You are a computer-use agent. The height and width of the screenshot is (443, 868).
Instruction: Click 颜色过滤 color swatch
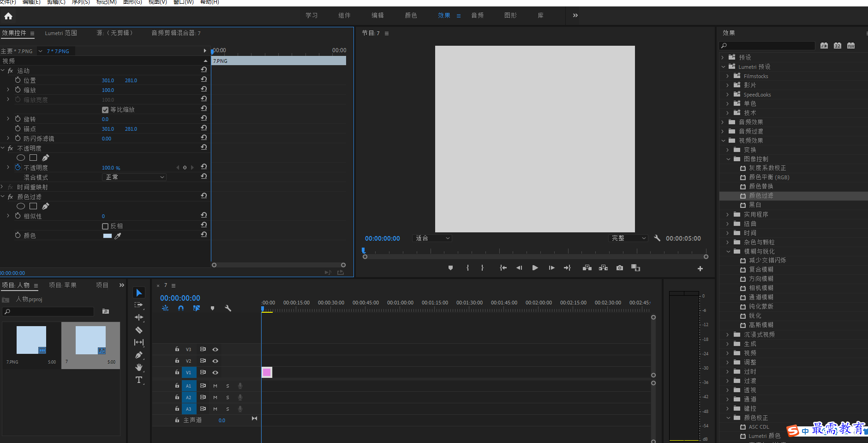click(x=108, y=236)
